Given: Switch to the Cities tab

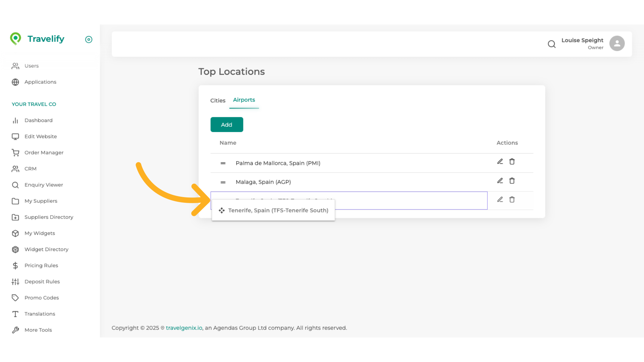Looking at the screenshot, I should tap(218, 100).
